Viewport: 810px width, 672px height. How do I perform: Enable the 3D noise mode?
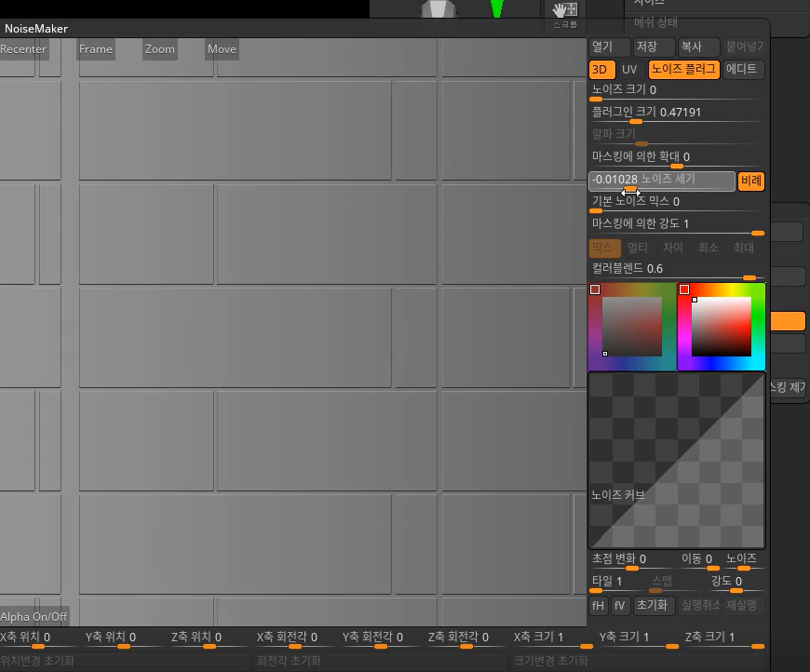click(x=601, y=69)
